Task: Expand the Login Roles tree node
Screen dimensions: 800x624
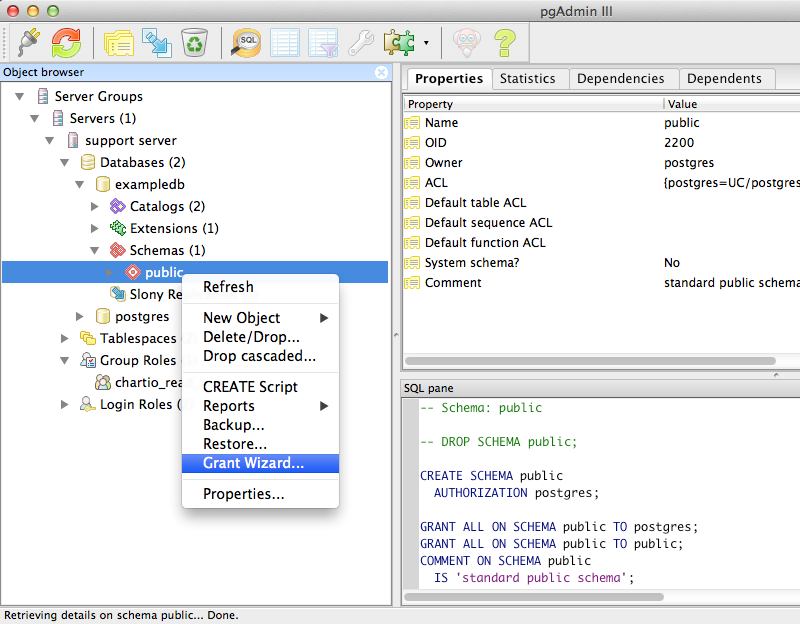Action: 64,404
